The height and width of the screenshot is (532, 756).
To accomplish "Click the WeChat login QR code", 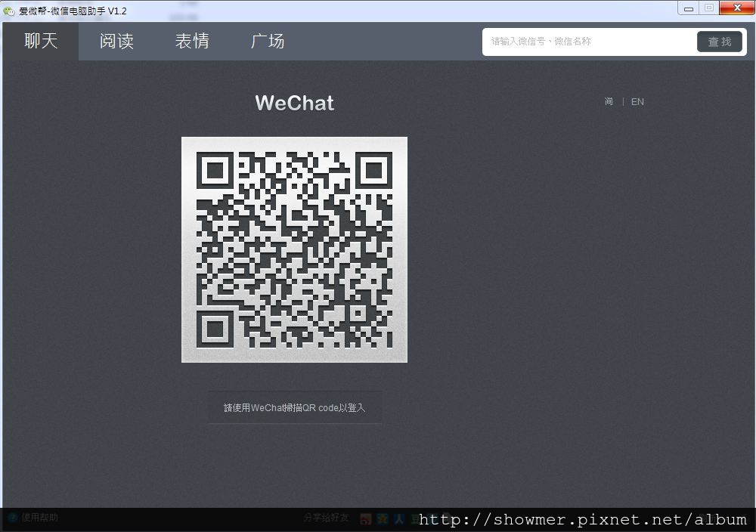I will click(294, 249).
